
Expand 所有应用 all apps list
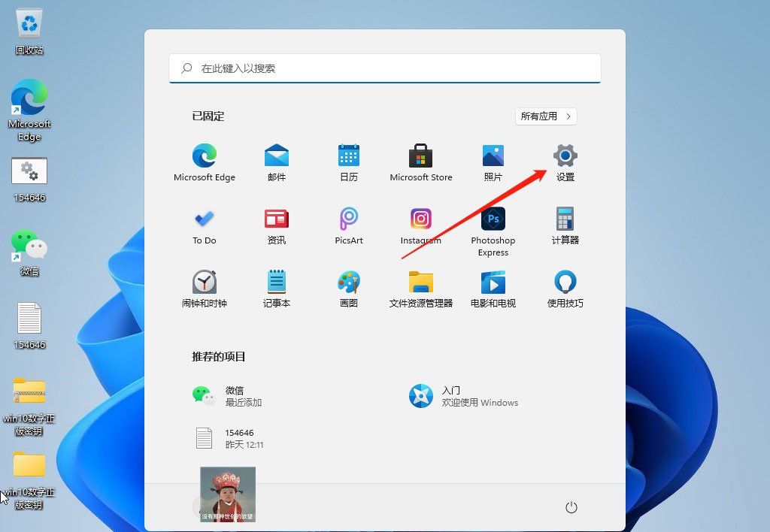tap(546, 116)
